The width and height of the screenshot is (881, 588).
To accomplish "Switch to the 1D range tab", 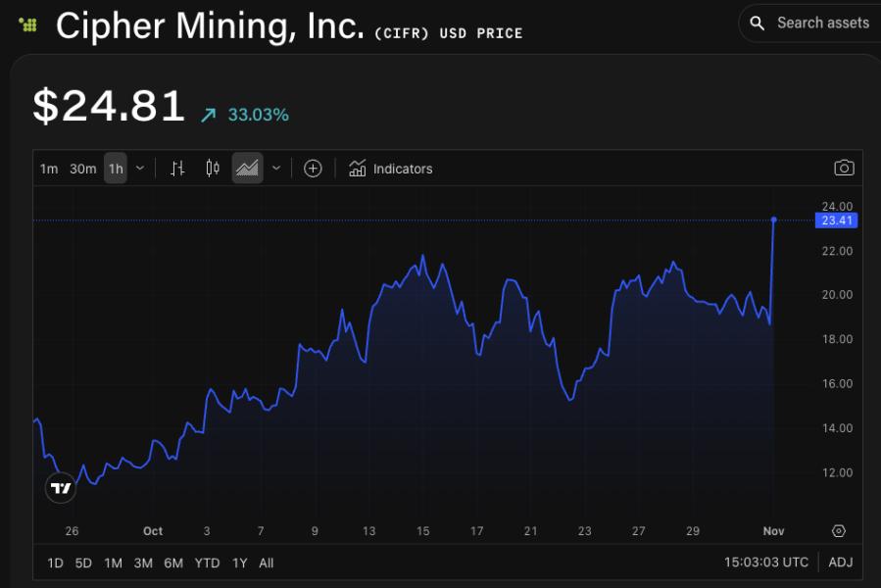I will [54, 563].
